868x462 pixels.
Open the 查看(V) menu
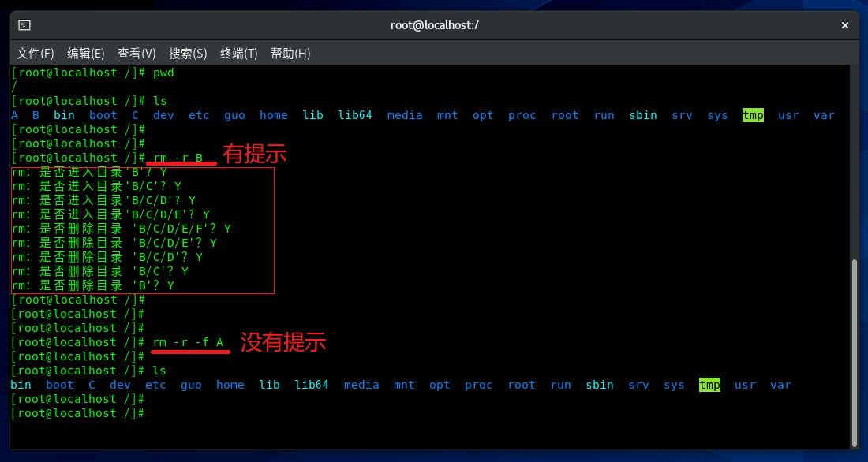pyautogui.click(x=137, y=54)
